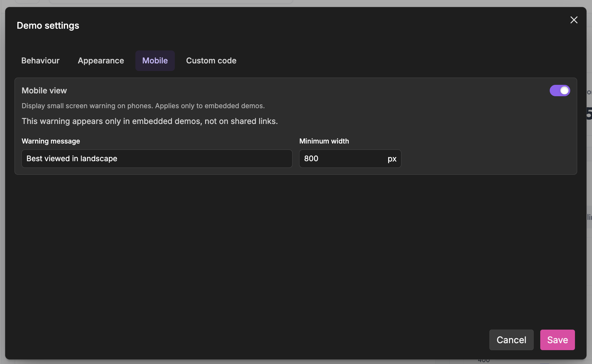Click the Demo settings dialog title
This screenshot has height=364, width=592.
(x=48, y=26)
